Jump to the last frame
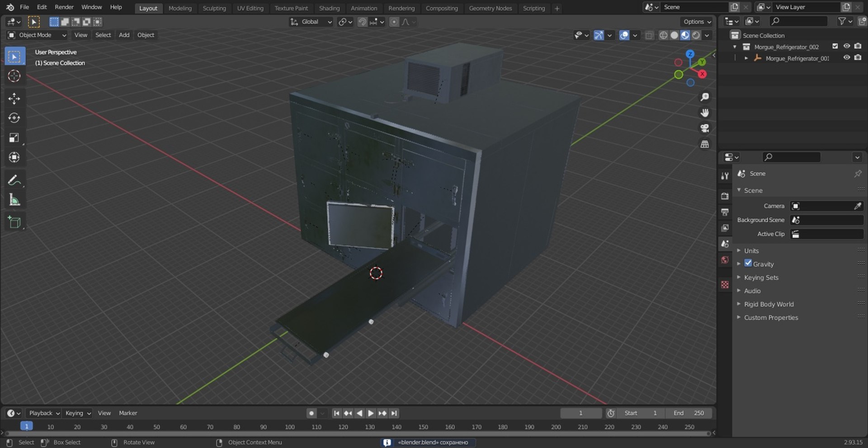The height and width of the screenshot is (448, 868). (394, 413)
